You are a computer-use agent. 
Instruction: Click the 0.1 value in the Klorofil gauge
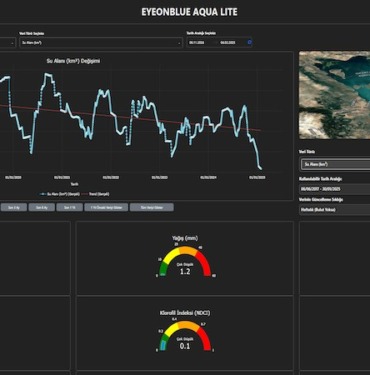click(185, 346)
